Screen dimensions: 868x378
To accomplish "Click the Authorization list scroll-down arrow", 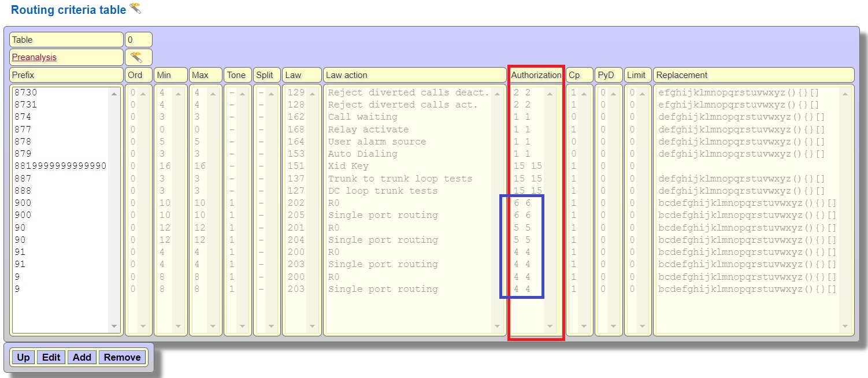I will click(x=550, y=327).
